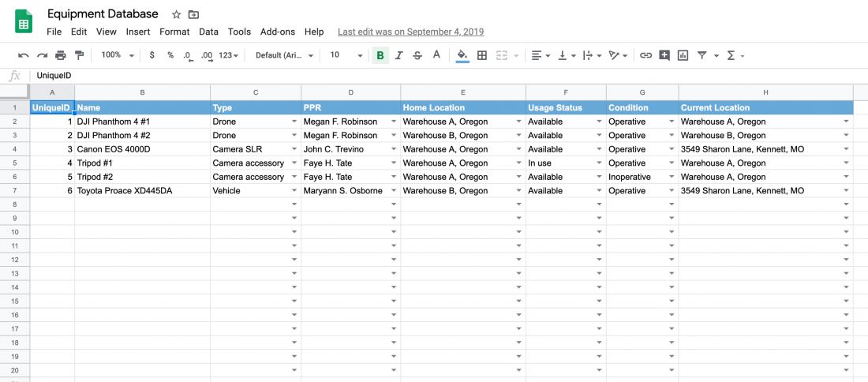The image size is (868, 382).
Task: Increase decimal places
Action: (207, 55)
